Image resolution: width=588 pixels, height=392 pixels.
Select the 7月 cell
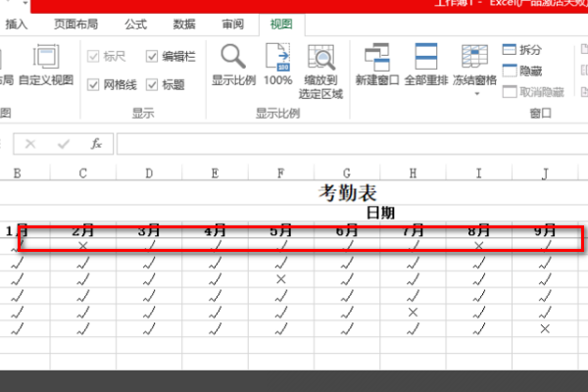[x=413, y=230]
